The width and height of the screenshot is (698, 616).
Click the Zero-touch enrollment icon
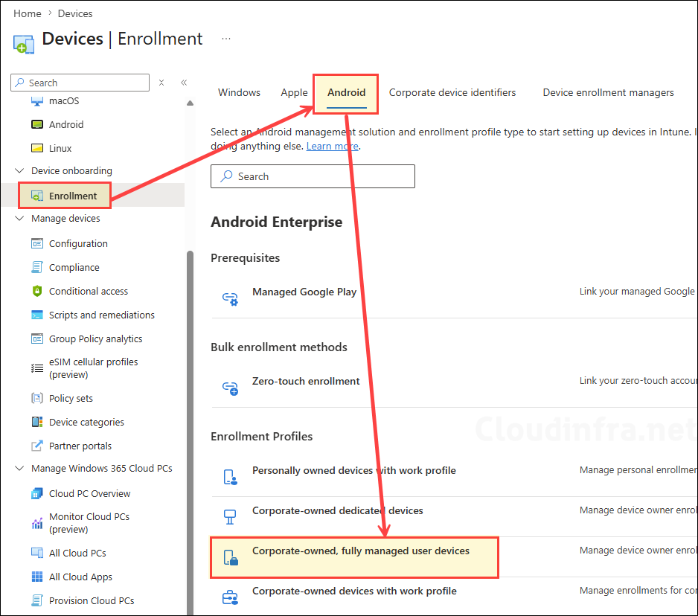point(230,388)
